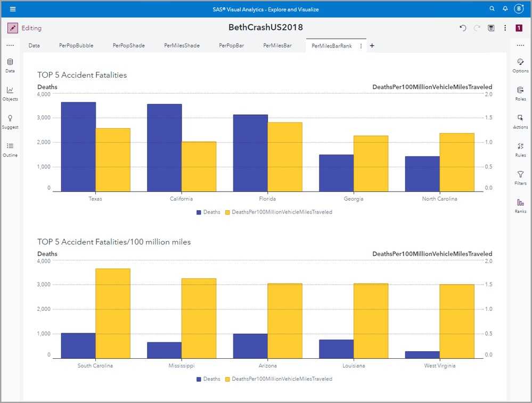Viewport: 532px width, 403px height.
Task: Click the Deaths axis title of top chart
Action: click(47, 87)
